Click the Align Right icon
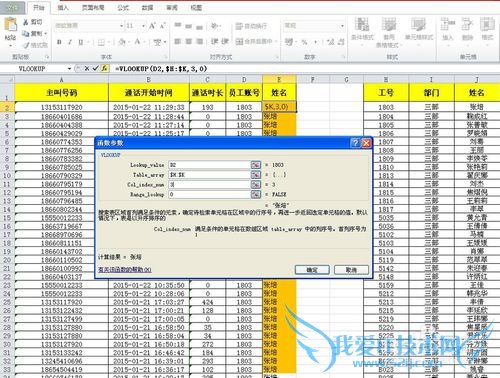500x378 pixels. click(199, 41)
